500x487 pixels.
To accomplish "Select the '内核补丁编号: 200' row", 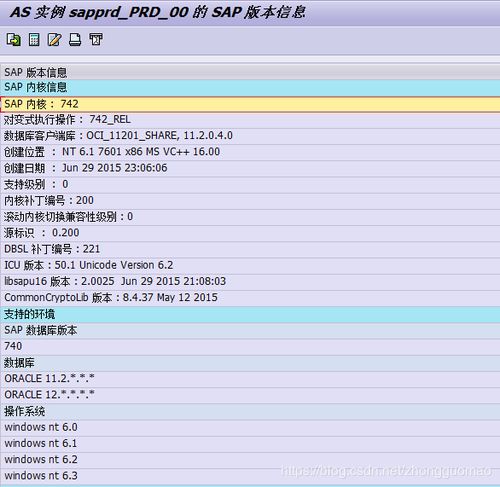I will (x=250, y=201).
